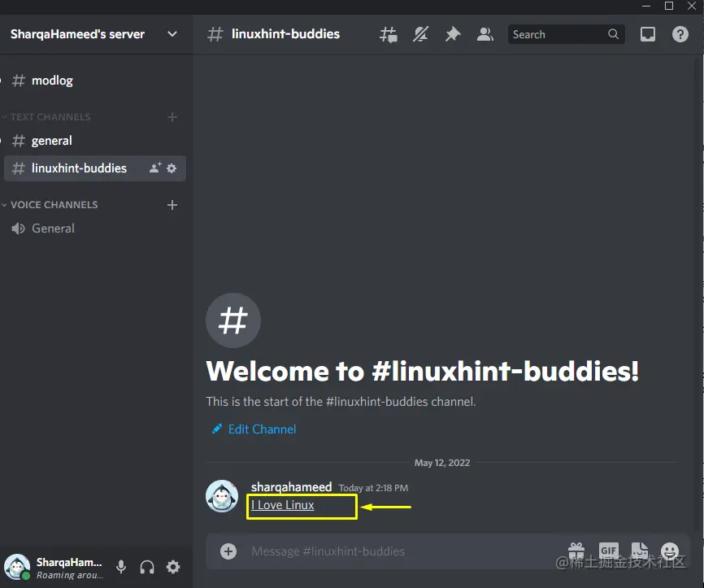704x588 pixels.
Task: Open User Settings gear icon
Action: pos(173,567)
